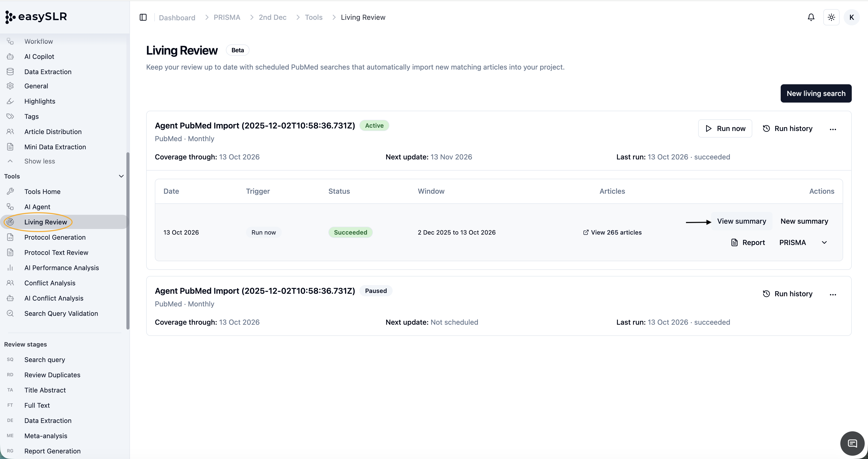Image resolution: width=868 pixels, height=459 pixels.
Task: Open the notifications bell
Action: pos(811,17)
